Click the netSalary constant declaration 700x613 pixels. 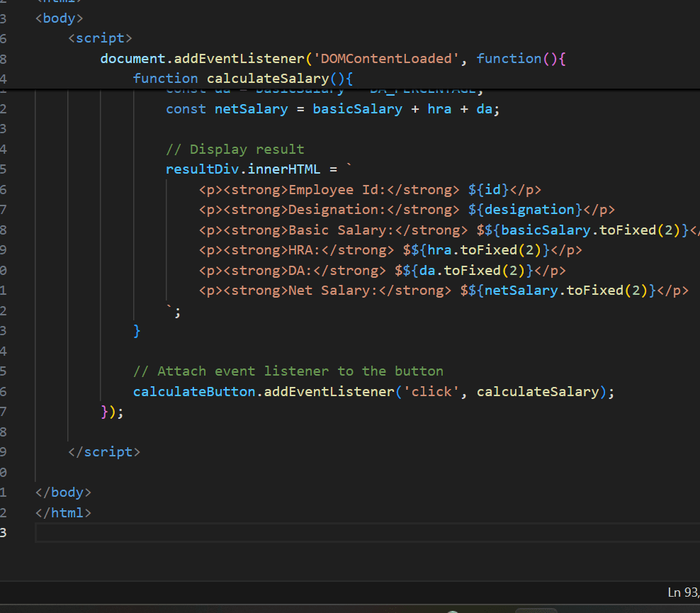[x=252, y=109]
